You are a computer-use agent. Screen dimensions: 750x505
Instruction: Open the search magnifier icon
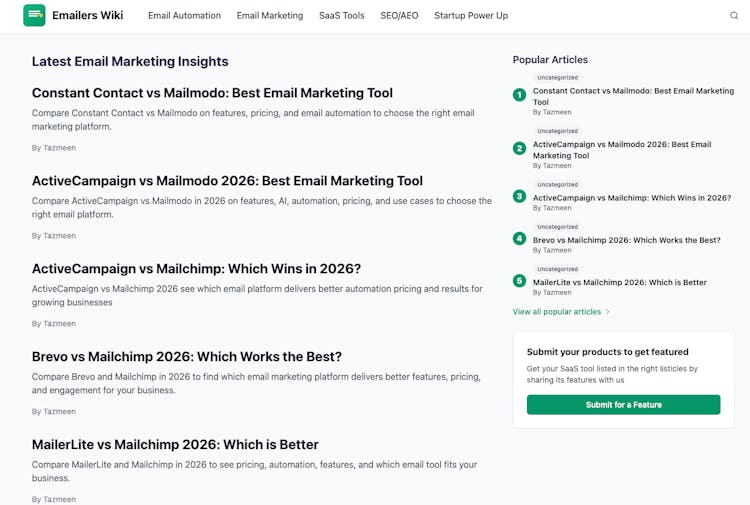point(734,16)
